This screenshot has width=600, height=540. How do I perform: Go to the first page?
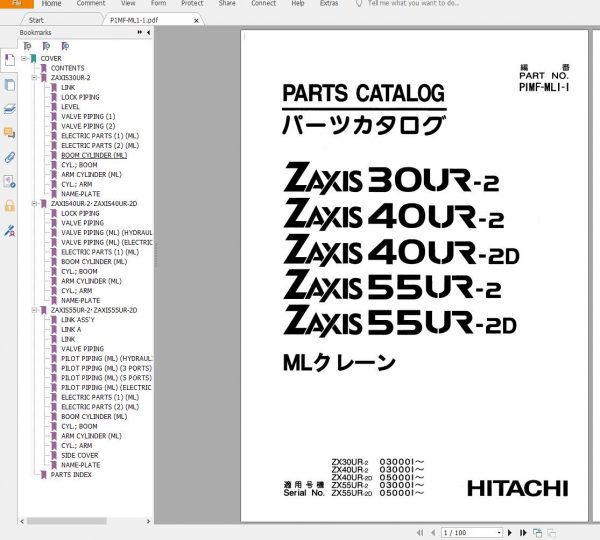[x=420, y=533]
